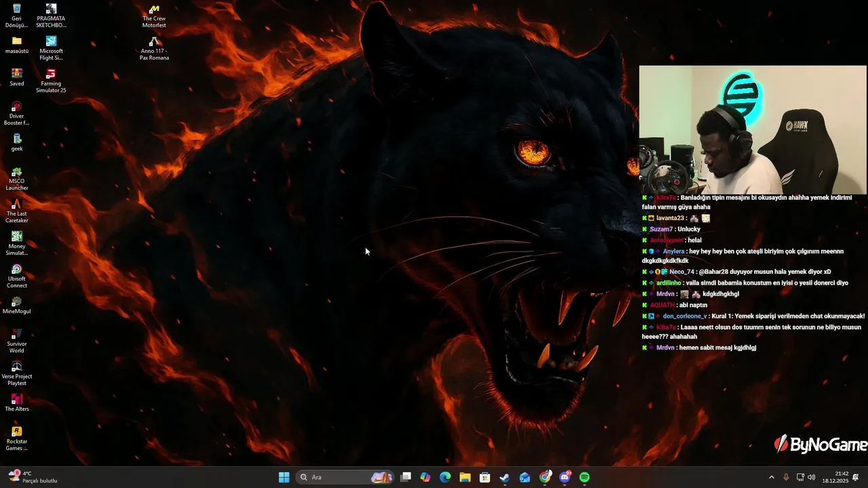The height and width of the screenshot is (488, 868).
Task: Open File Explorer from the taskbar
Action: [x=465, y=477]
